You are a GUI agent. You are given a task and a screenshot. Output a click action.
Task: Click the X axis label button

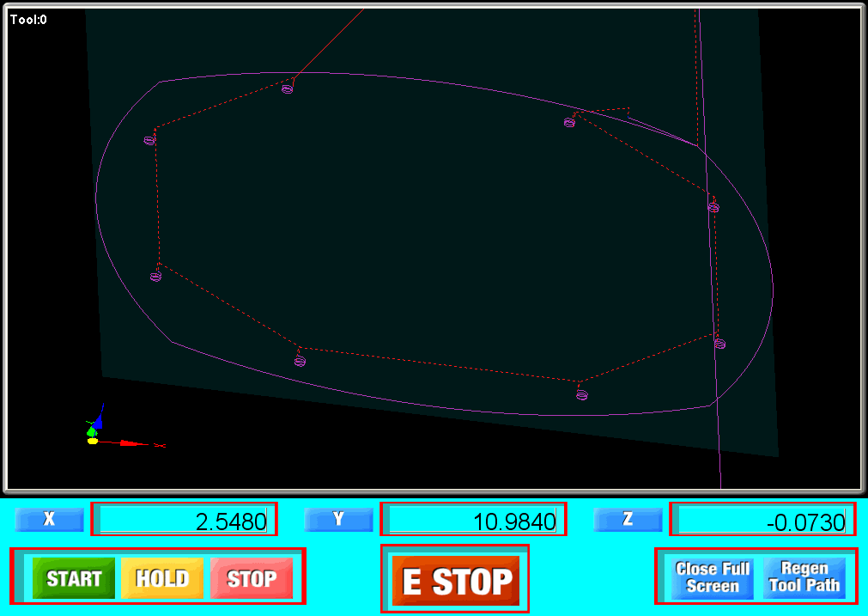pyautogui.click(x=50, y=519)
